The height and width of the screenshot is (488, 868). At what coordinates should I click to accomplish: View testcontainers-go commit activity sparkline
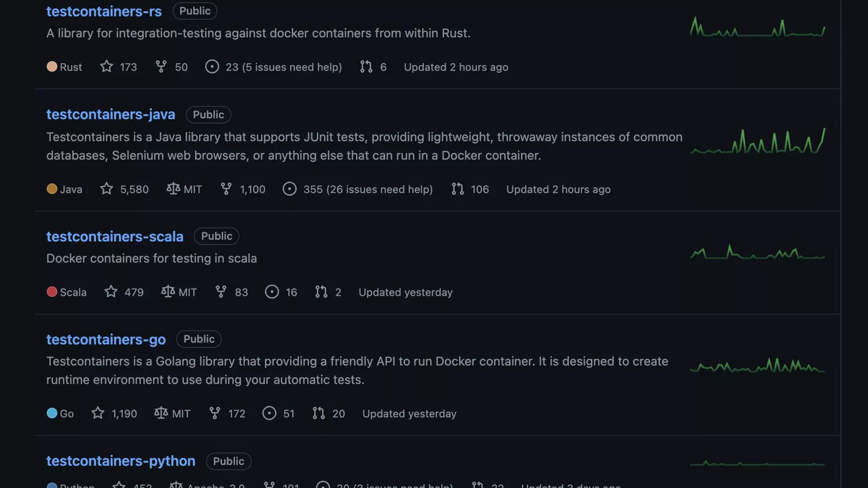point(757,366)
